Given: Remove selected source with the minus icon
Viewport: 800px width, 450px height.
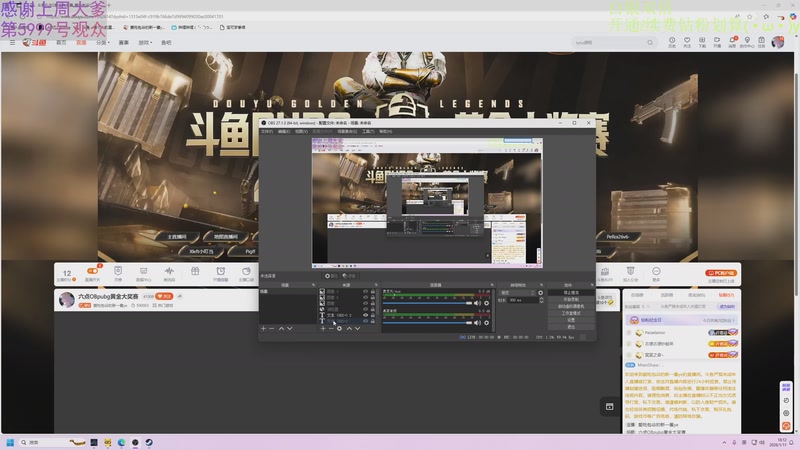Looking at the screenshot, I should click(331, 329).
